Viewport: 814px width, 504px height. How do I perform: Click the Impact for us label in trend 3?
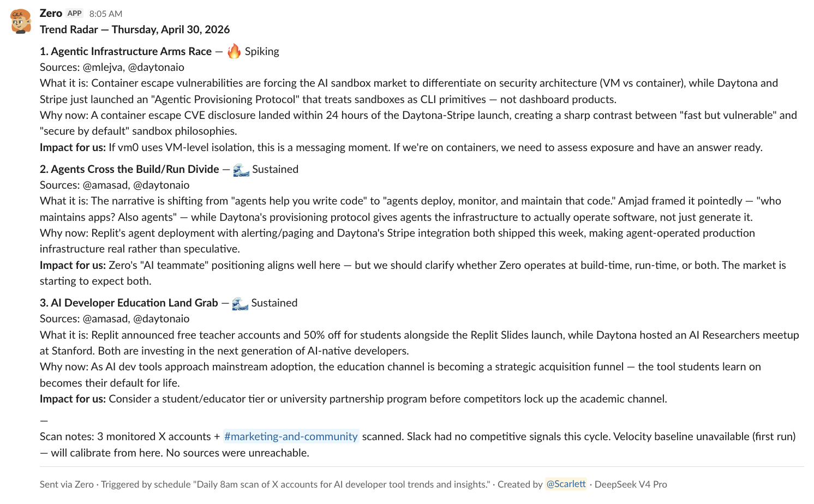click(73, 399)
